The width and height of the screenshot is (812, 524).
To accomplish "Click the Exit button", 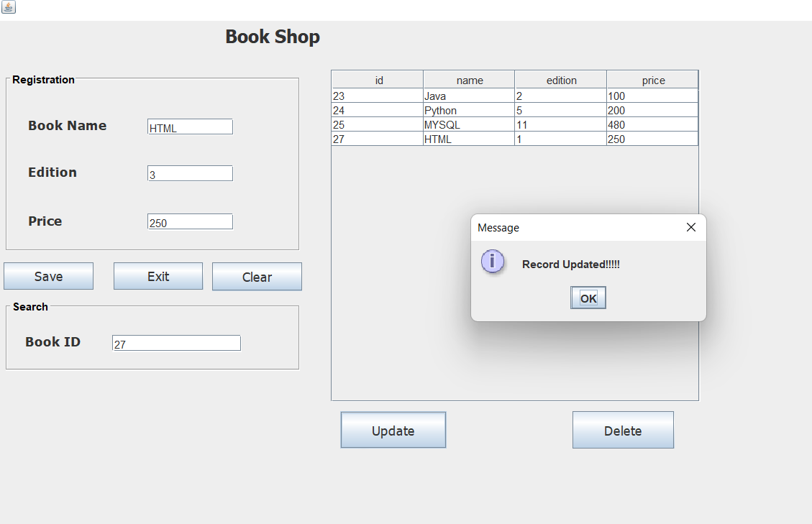I will 158,276.
